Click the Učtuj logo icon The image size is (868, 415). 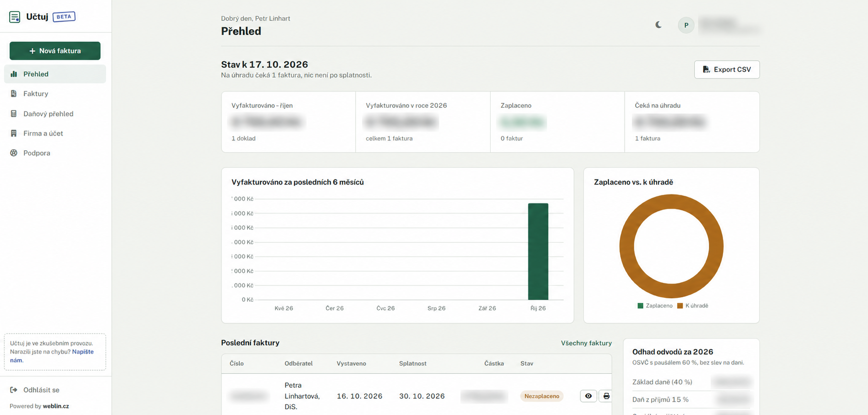pos(15,17)
